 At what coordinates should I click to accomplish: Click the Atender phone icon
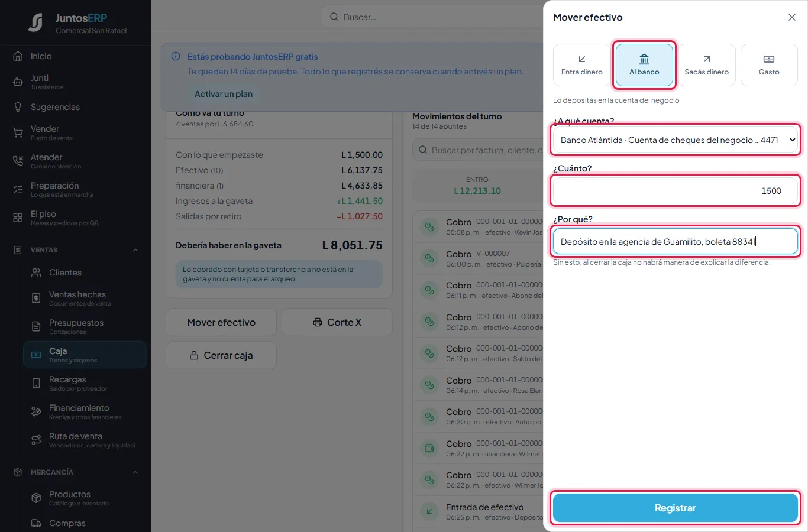coord(18,161)
